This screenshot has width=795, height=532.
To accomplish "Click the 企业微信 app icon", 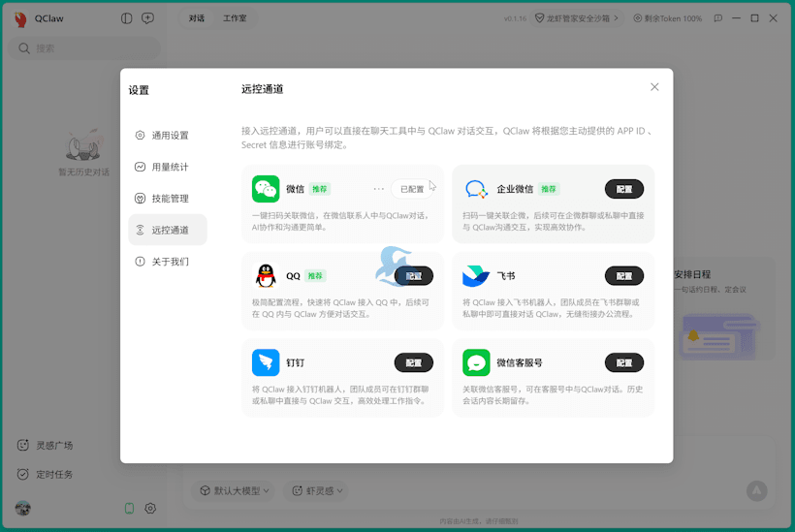I will click(476, 189).
